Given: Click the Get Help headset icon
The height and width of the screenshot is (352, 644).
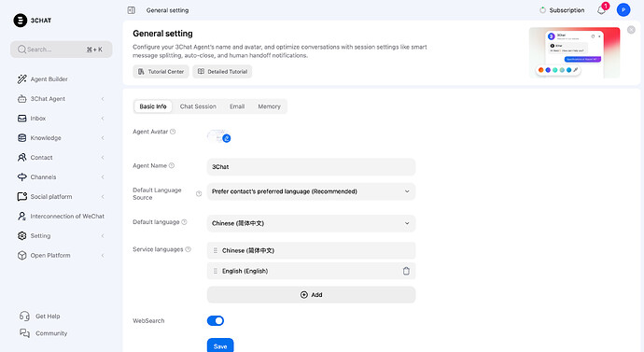Looking at the screenshot, I should click(x=24, y=316).
